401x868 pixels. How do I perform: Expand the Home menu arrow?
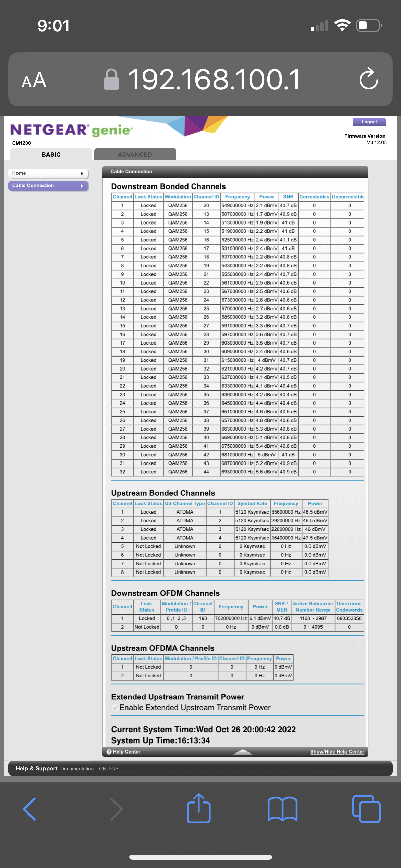[x=82, y=173]
